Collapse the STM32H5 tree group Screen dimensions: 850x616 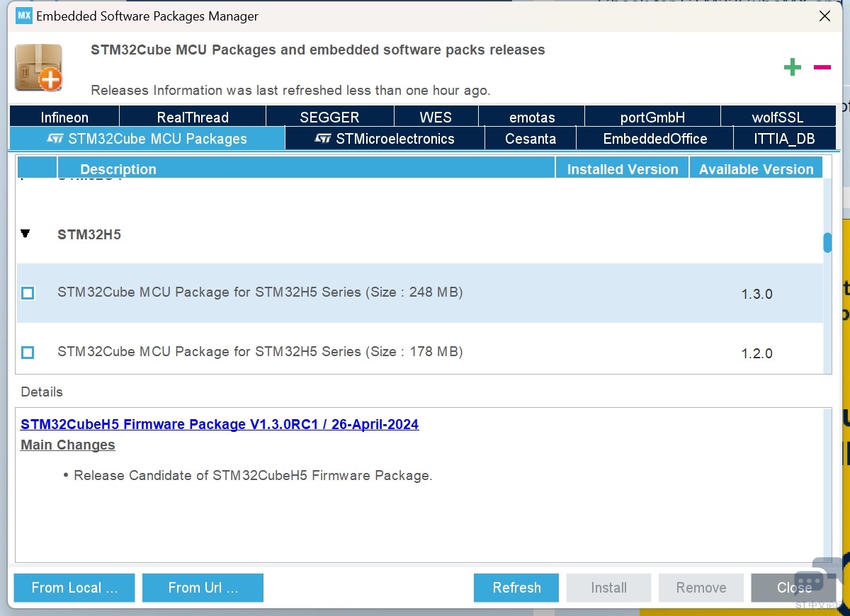25,234
